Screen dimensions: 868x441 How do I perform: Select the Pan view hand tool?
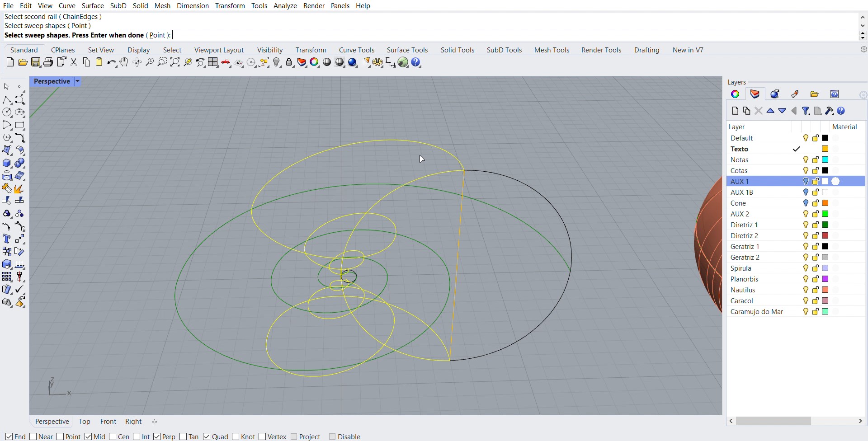[x=124, y=62]
